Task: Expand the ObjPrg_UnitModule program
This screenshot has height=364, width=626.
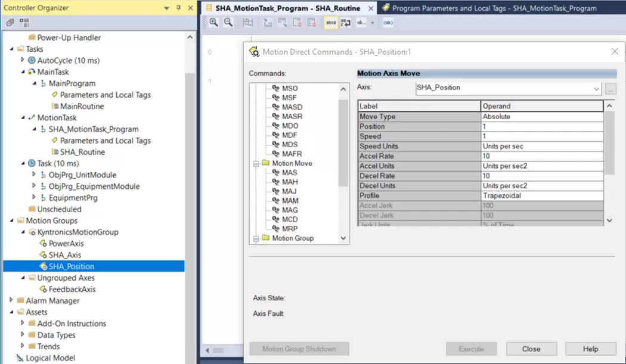Action: pyautogui.click(x=34, y=175)
